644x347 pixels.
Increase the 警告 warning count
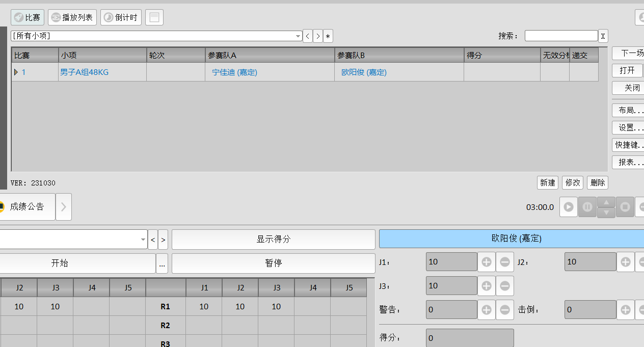click(x=486, y=309)
